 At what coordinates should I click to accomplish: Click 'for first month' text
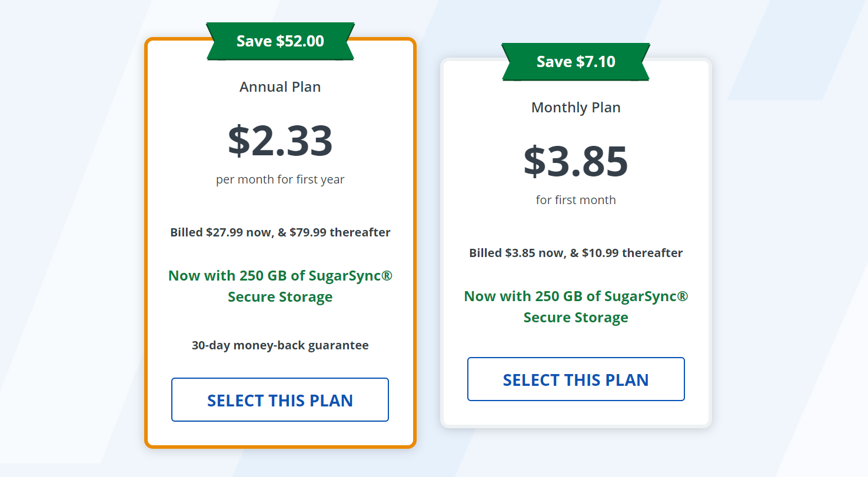click(x=576, y=200)
